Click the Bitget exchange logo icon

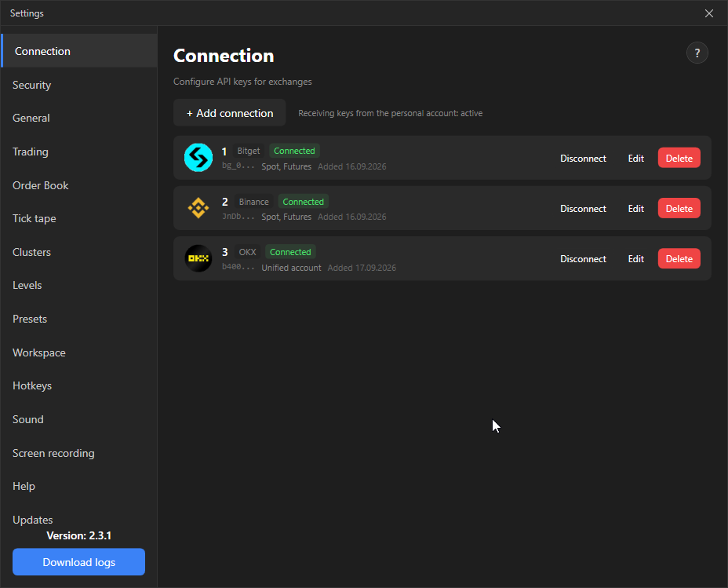click(x=198, y=158)
